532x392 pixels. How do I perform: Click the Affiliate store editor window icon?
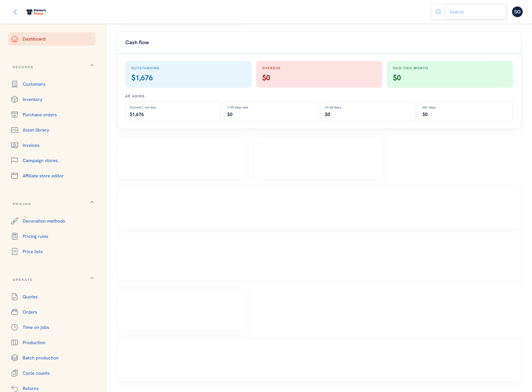tap(15, 176)
